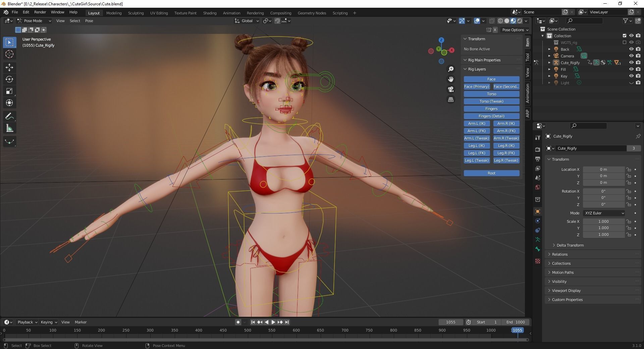The height and width of the screenshot is (349, 644).
Task: Toggle the Face rig layer button
Action: [491, 79]
